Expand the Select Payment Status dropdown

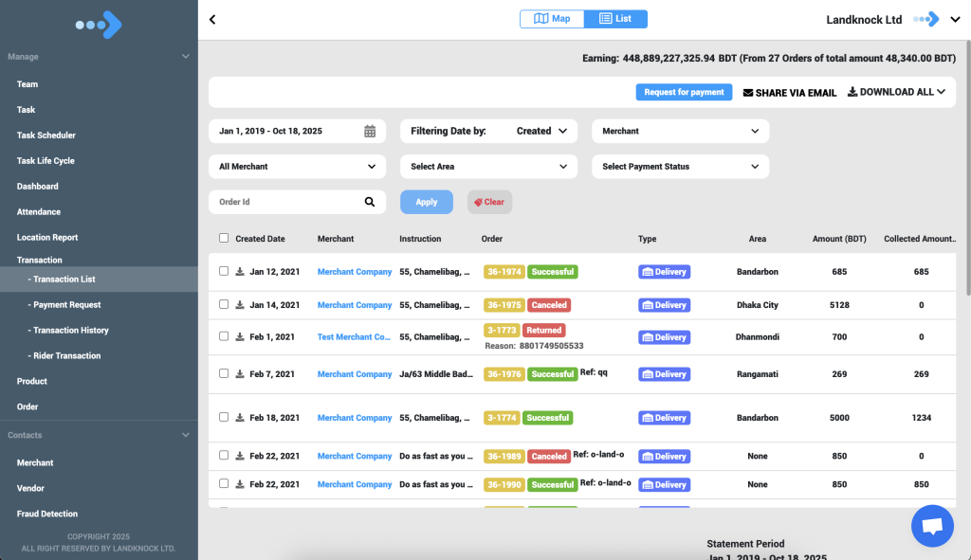[x=680, y=167]
